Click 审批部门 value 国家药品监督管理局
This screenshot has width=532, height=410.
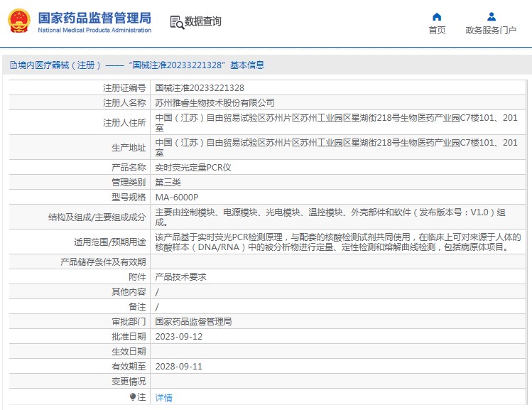tap(193, 321)
